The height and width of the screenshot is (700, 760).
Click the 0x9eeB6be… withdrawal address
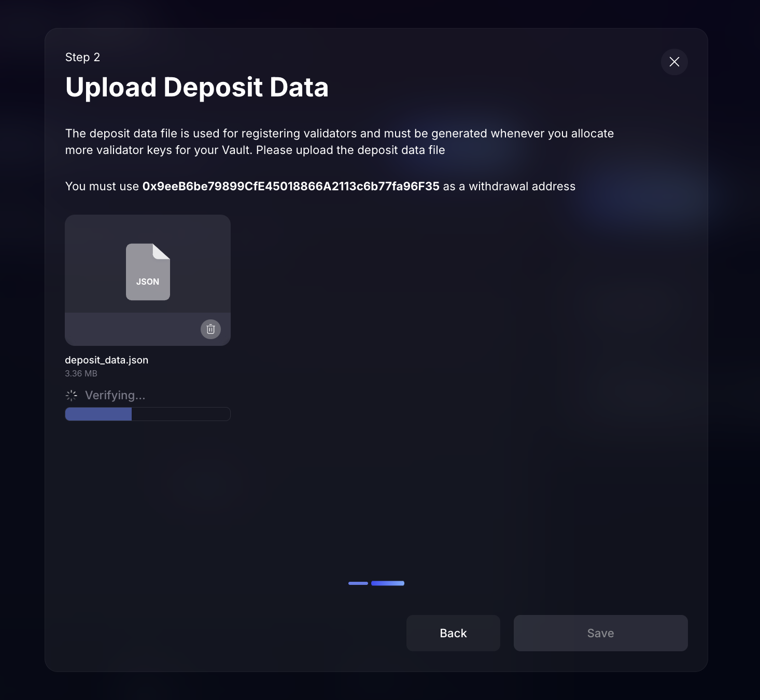(291, 187)
